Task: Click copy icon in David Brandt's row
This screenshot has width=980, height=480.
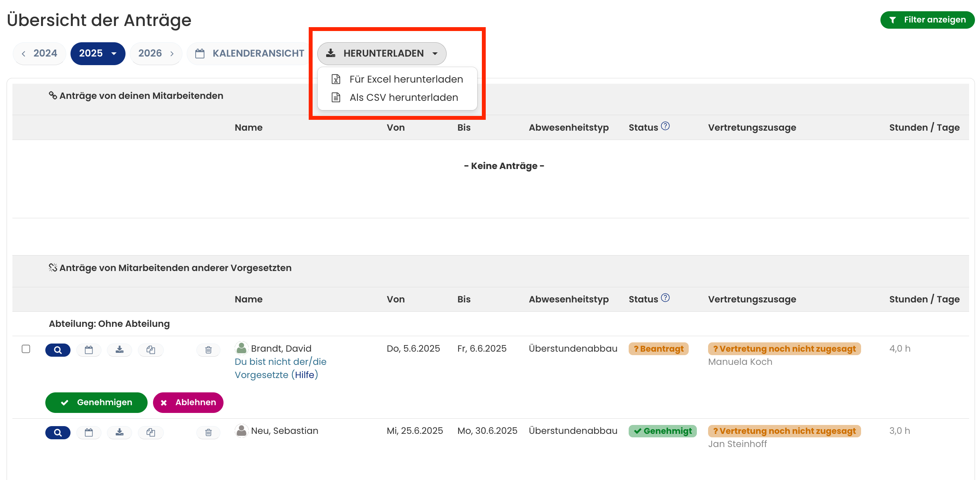Action: (x=151, y=350)
